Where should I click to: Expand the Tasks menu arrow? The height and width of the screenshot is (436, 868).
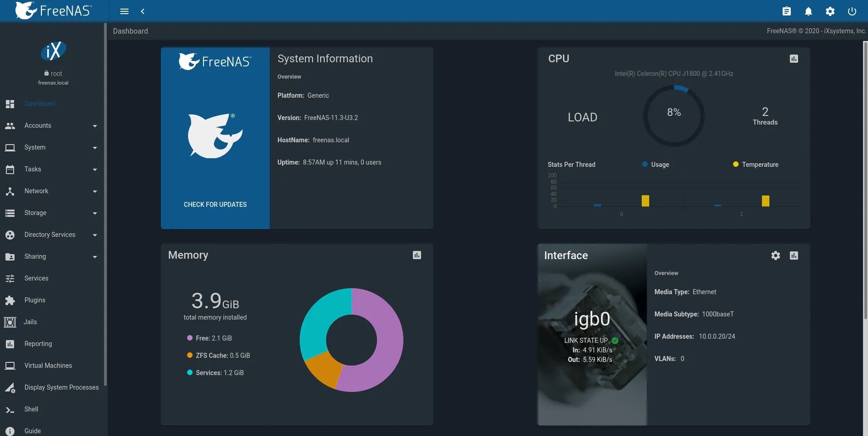coord(95,170)
